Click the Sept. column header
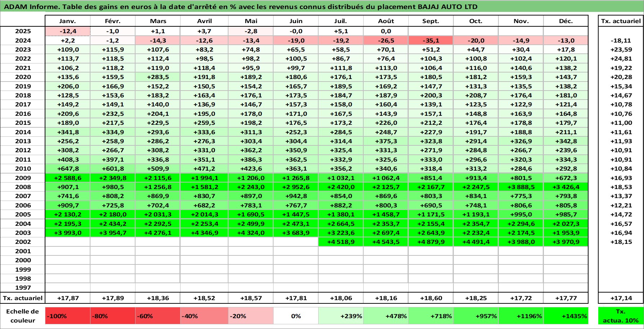The image size is (644, 329). pos(431,21)
